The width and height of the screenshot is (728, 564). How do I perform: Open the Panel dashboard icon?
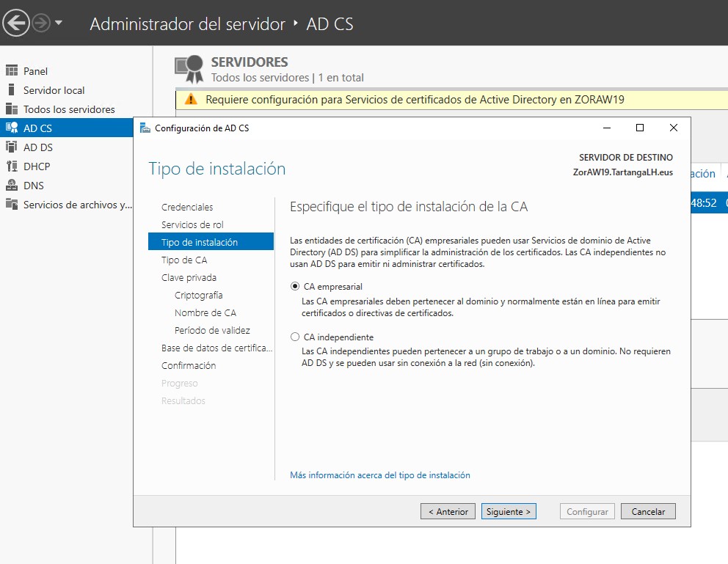[x=12, y=70]
